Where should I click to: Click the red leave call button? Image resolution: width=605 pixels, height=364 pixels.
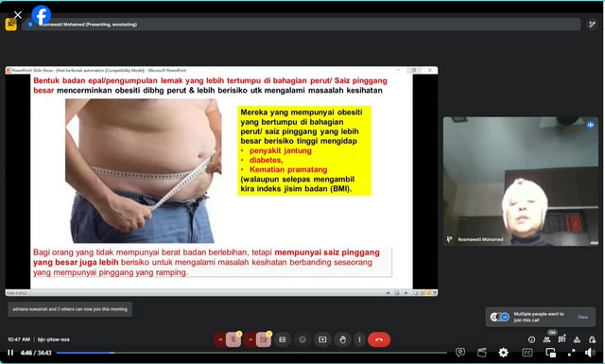pos(379,339)
